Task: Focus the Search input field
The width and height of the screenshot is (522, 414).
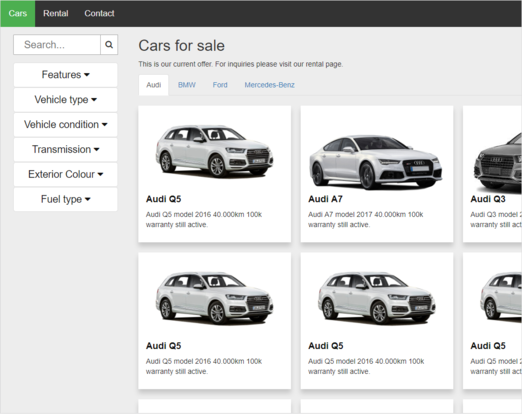Action: click(57, 45)
